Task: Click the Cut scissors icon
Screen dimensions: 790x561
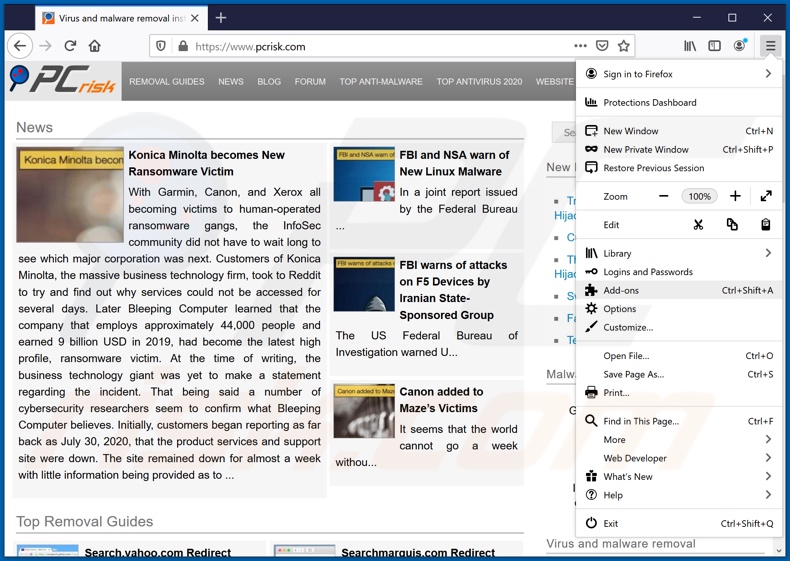Action: [x=698, y=225]
